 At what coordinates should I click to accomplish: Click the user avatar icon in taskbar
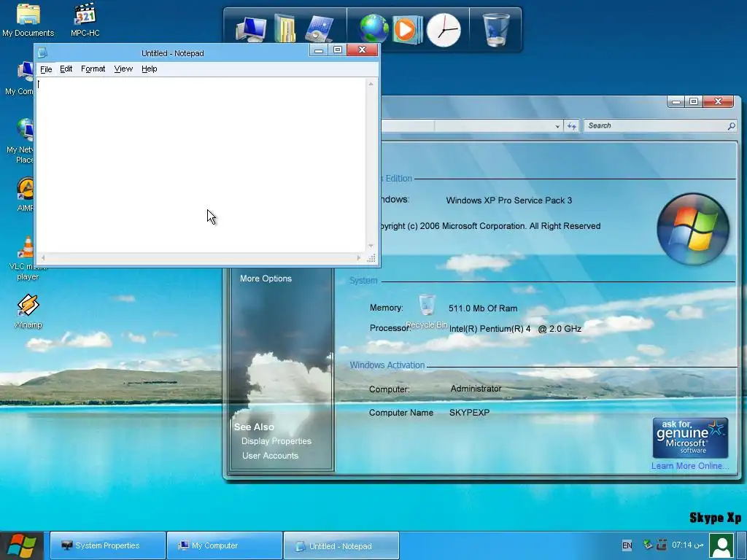click(721, 545)
